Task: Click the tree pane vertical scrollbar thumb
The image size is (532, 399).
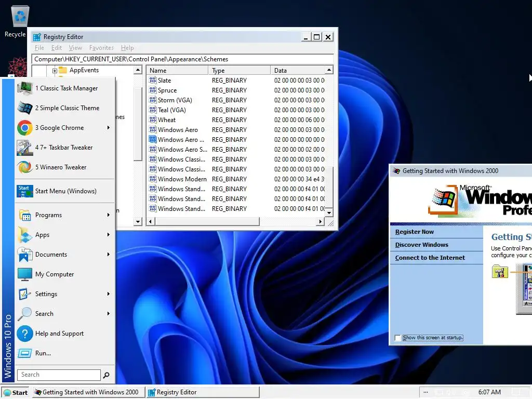Action: pos(137,124)
